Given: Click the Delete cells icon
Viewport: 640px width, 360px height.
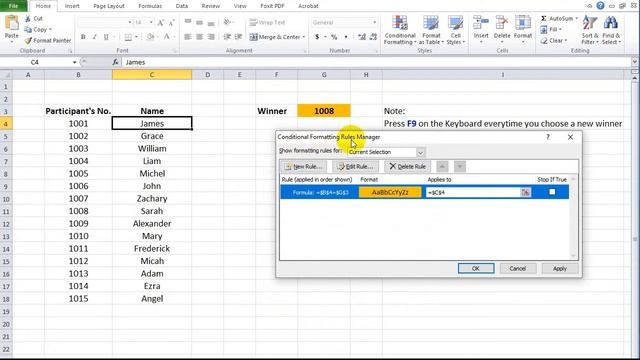Looking at the screenshot, I should coord(502,23).
